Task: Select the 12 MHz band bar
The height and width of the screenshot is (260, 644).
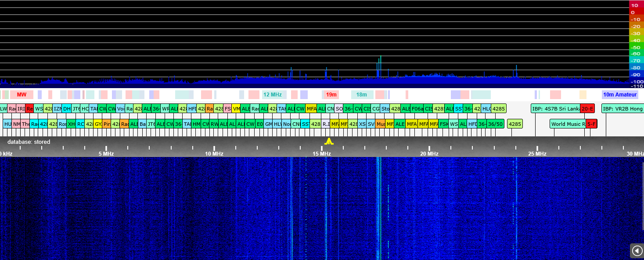Action: coord(273,95)
